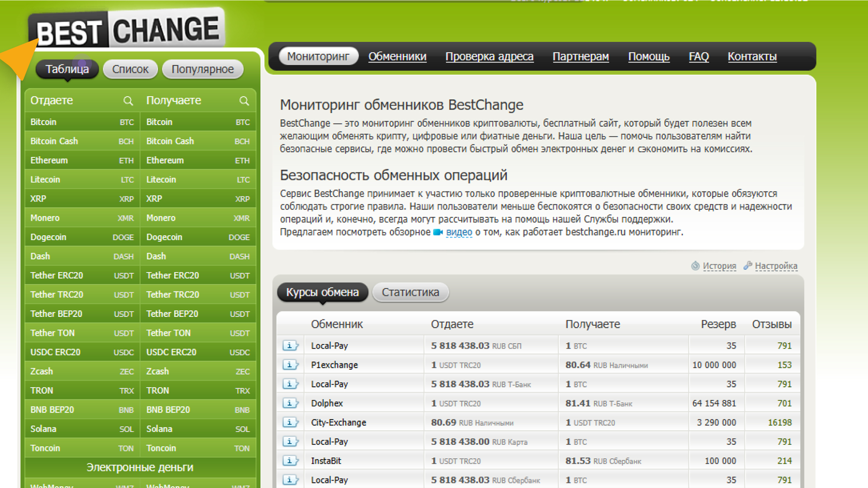Open История clock link
The height and width of the screenshot is (488, 868).
(719, 266)
